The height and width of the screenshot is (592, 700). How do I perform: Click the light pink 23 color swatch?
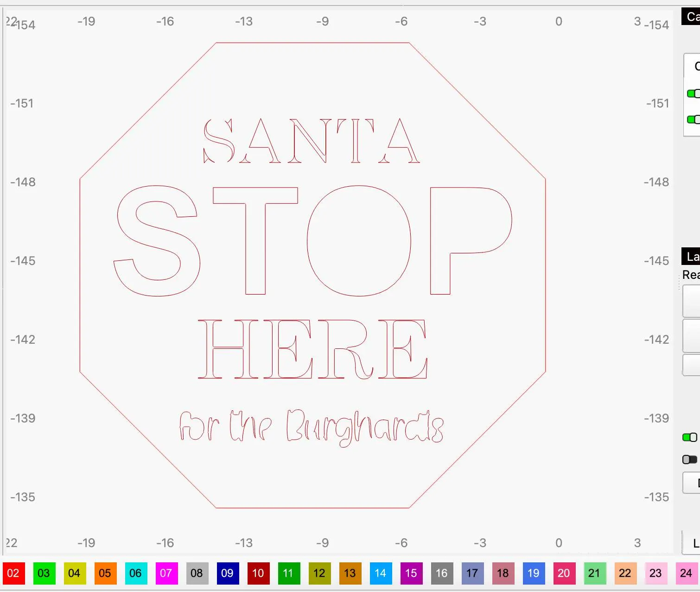pyautogui.click(x=656, y=573)
